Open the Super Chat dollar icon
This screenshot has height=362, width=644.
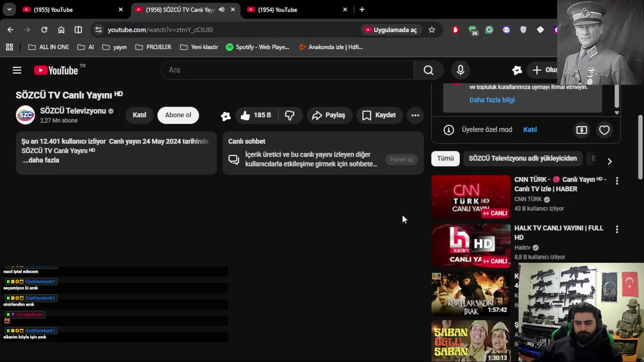582,130
